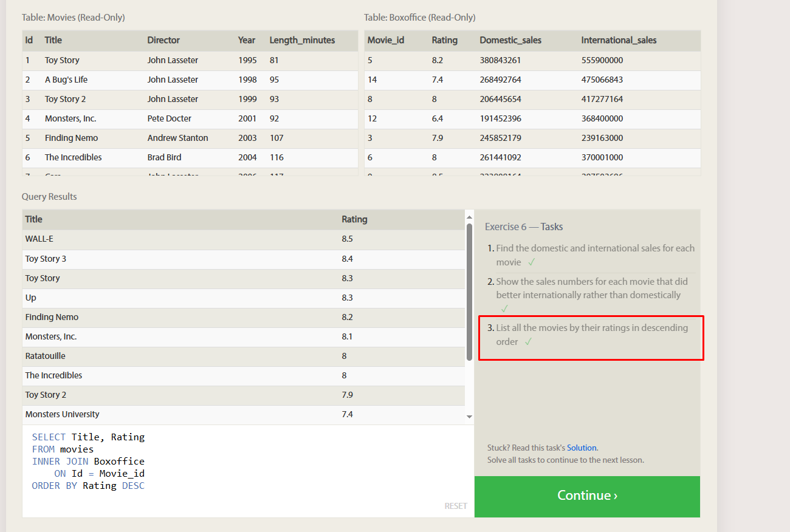Click the Domestic_sales header in Boxoffice table
This screenshot has height=532, width=790.
510,40
